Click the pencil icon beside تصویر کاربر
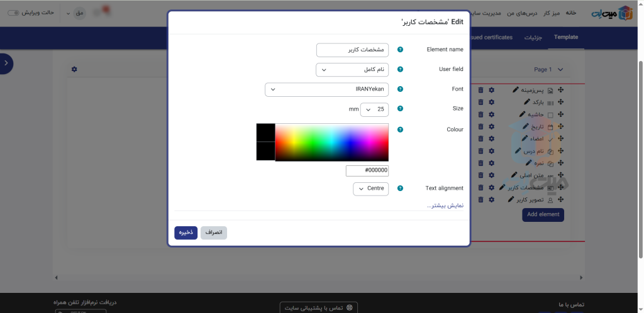 pyautogui.click(x=511, y=199)
